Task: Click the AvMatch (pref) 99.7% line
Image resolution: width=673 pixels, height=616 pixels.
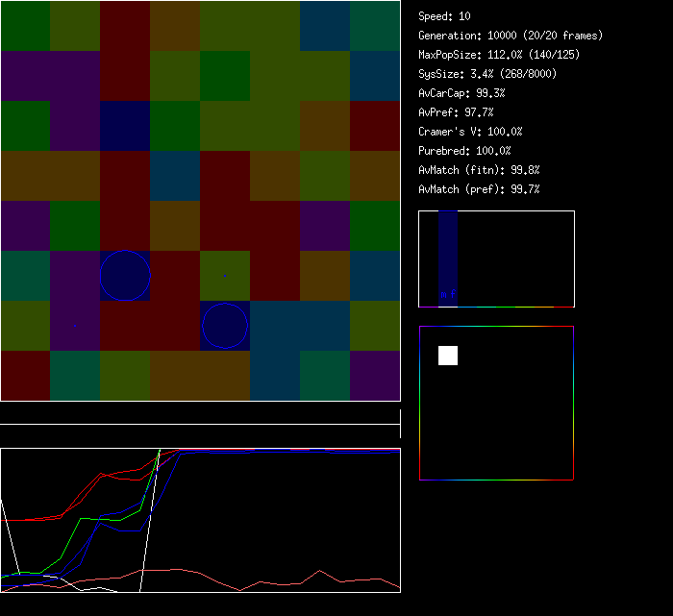Action: click(x=479, y=189)
